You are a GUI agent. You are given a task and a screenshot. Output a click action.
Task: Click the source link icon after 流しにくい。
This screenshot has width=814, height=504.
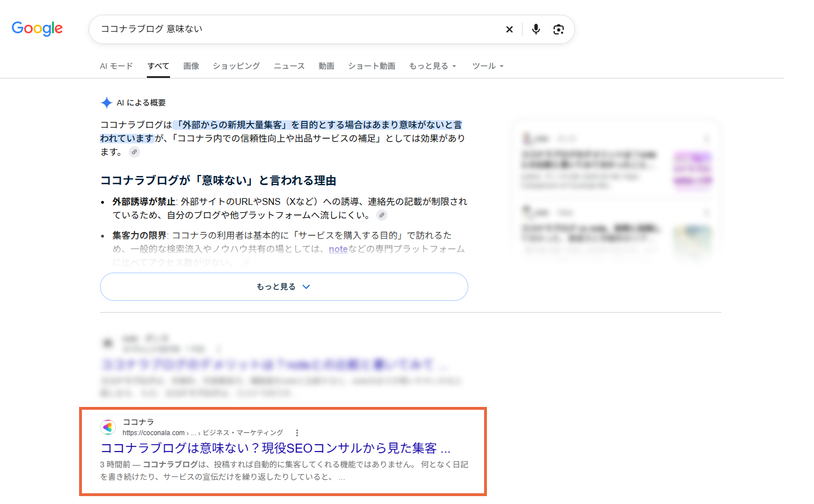pyautogui.click(x=382, y=215)
